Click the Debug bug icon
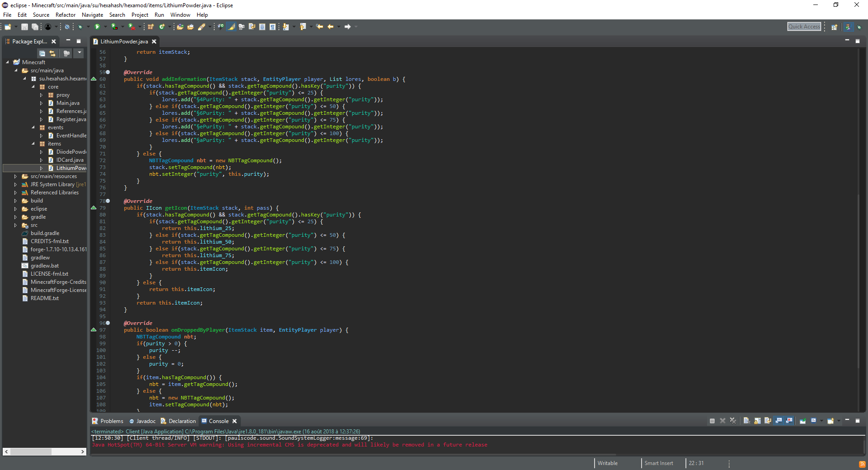This screenshot has height=470, width=868. 80,27
